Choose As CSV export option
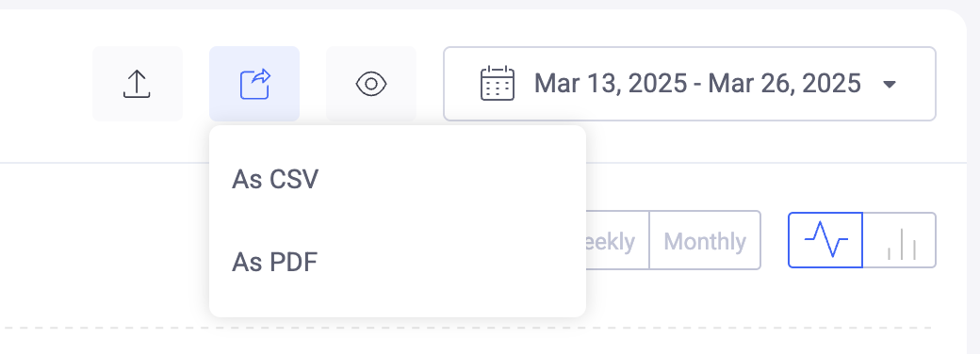The image size is (980, 354). [398, 180]
